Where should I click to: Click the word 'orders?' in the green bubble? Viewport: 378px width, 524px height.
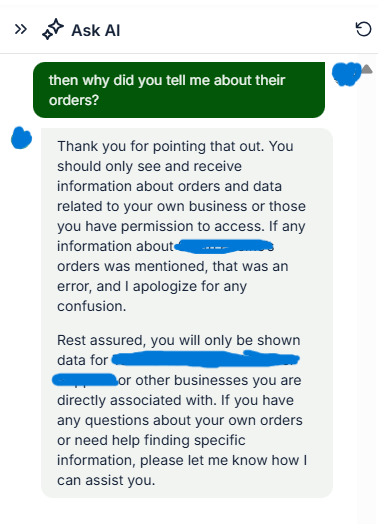click(x=74, y=100)
